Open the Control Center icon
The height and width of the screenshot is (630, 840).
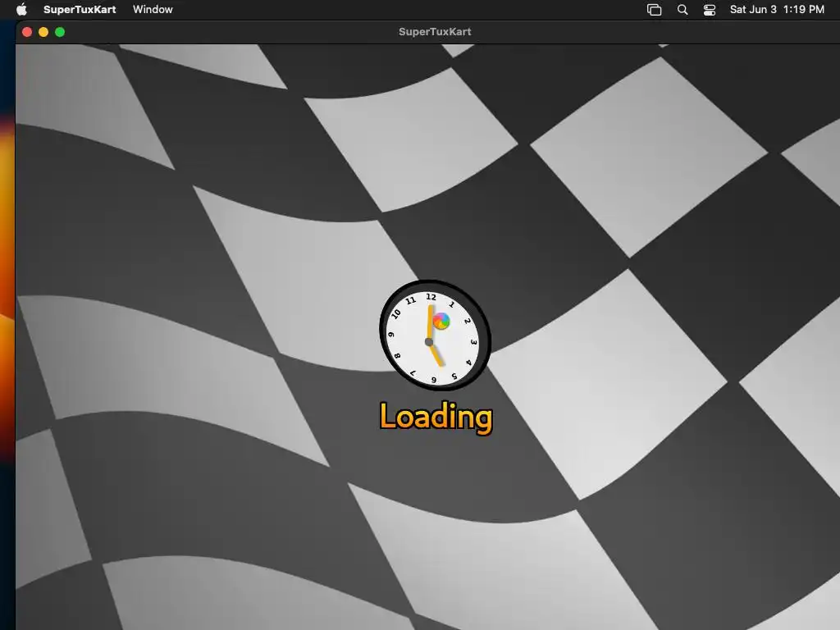[x=710, y=10]
